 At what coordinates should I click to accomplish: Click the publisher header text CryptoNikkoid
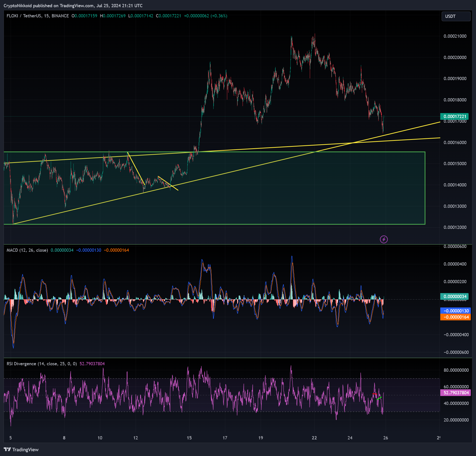tap(18, 6)
